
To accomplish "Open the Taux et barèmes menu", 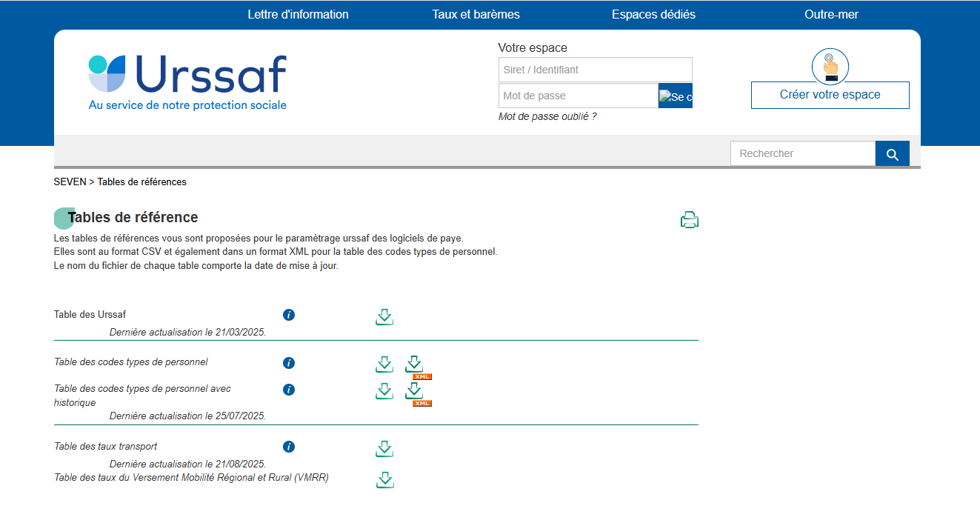I will (x=476, y=15).
